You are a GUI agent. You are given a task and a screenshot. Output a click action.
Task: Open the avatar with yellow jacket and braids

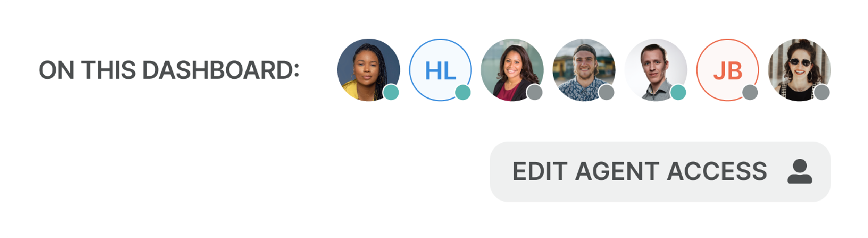tap(368, 70)
